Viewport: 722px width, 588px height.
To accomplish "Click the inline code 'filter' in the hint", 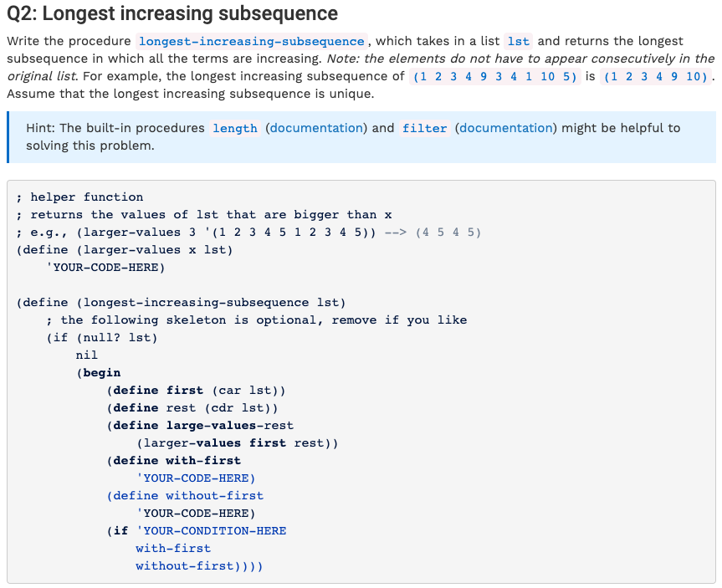I will 424,129.
